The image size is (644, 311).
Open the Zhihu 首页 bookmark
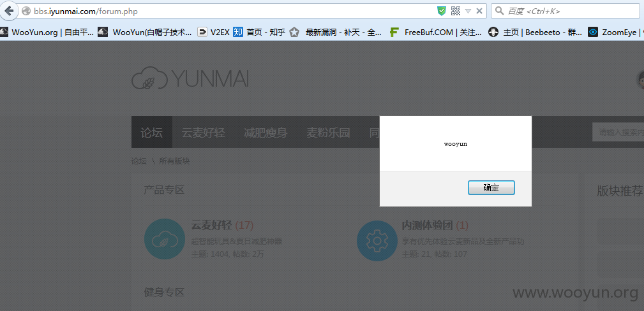259,32
